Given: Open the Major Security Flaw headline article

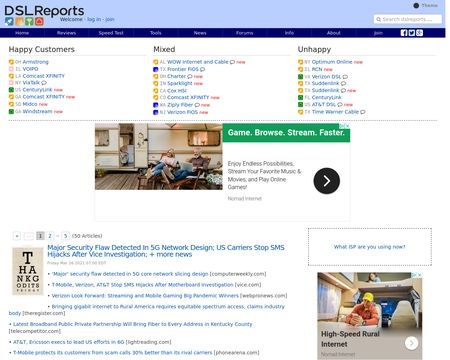Looking at the screenshot, I should click(166, 251).
